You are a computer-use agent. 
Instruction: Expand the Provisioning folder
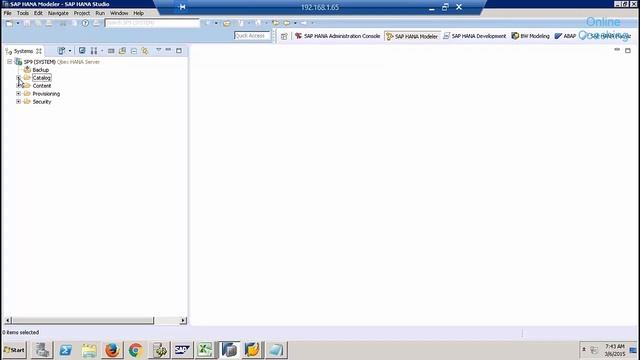(x=18, y=93)
